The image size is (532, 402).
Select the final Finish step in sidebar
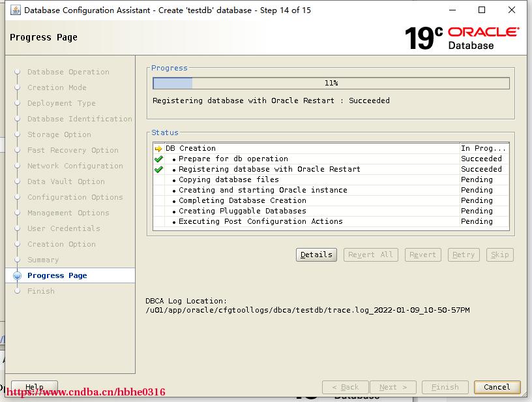click(x=40, y=291)
